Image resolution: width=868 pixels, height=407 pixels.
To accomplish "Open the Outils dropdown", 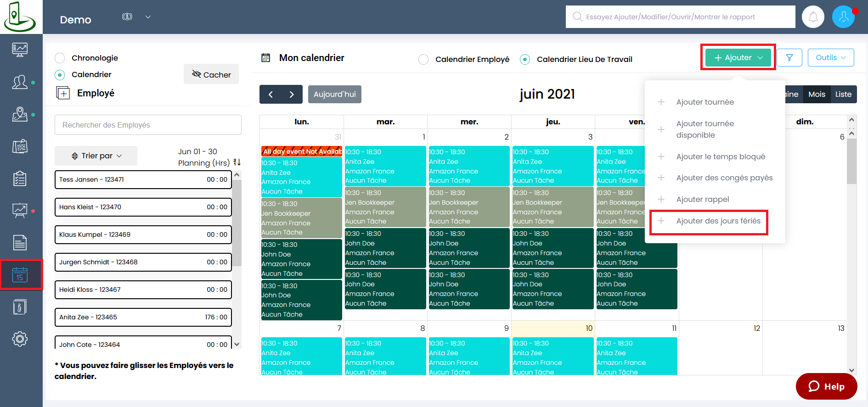I will tap(830, 58).
